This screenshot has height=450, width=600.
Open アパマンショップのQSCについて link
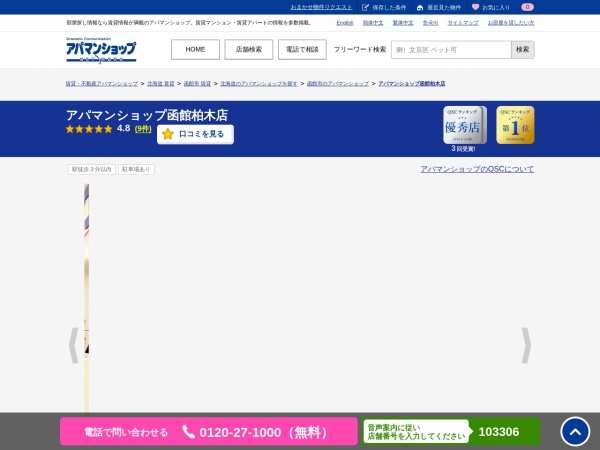[477, 169]
